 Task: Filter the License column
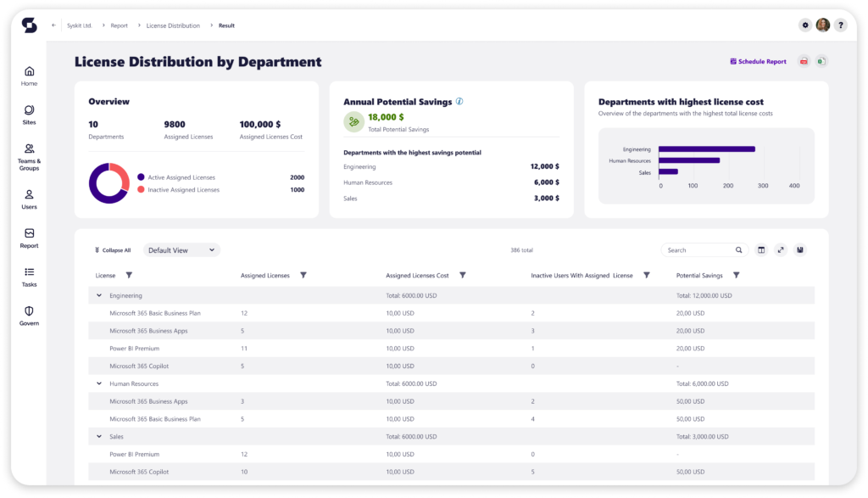coord(129,276)
